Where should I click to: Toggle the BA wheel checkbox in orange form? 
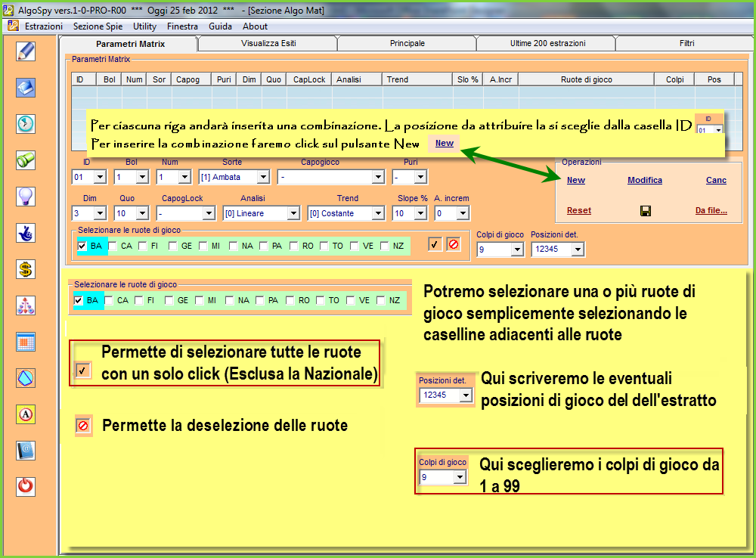(x=82, y=246)
